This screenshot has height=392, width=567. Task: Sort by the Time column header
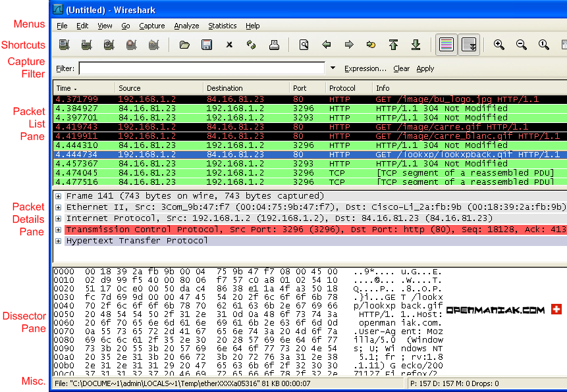[x=84, y=88]
